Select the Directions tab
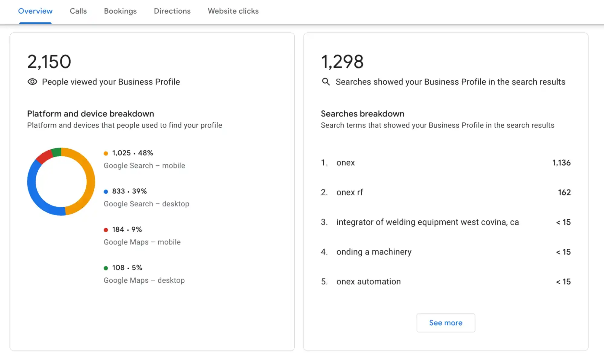 (172, 11)
